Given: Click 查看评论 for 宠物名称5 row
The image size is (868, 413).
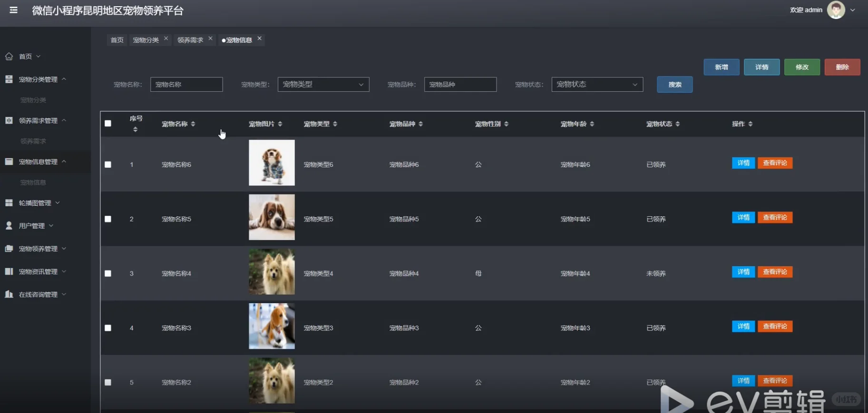Looking at the screenshot, I should [x=775, y=218].
